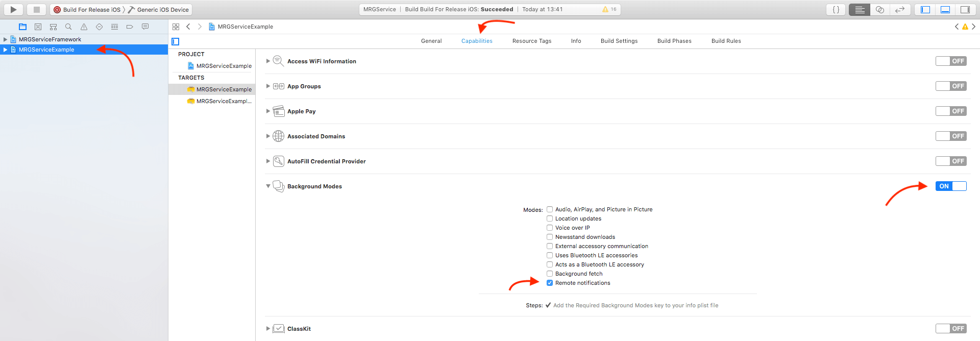The width and height of the screenshot is (980, 341).
Task: Turn off Background Modes switch
Action: coord(951,186)
